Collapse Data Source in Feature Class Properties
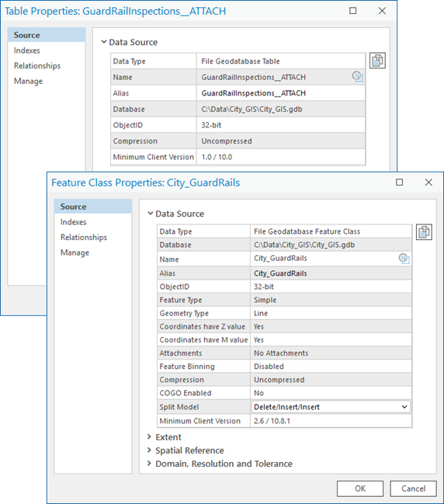 150,214
